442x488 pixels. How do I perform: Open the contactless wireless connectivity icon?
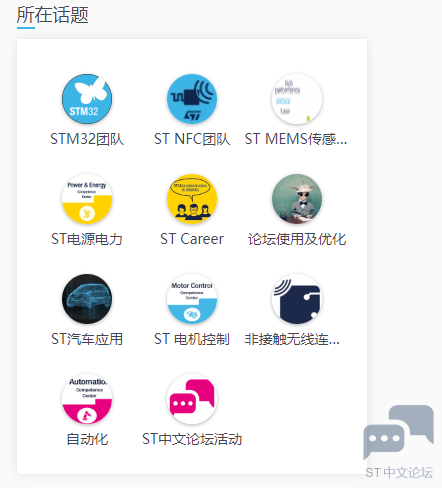[x=297, y=299]
